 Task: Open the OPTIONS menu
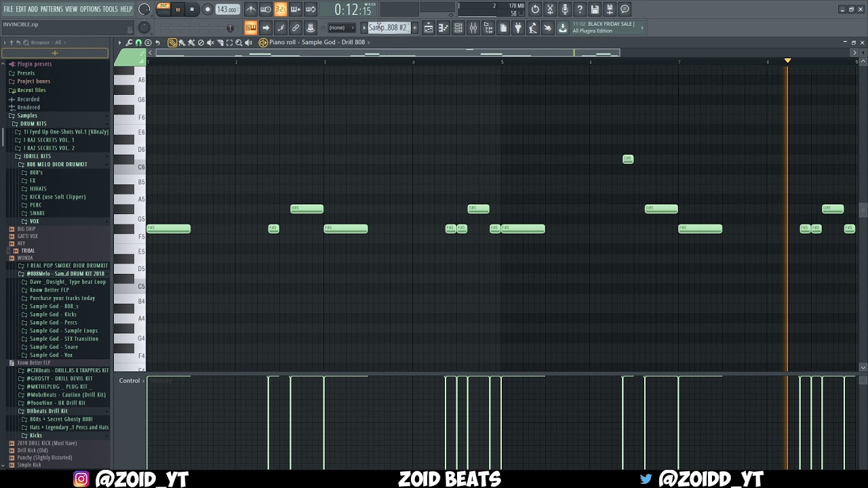pos(90,9)
